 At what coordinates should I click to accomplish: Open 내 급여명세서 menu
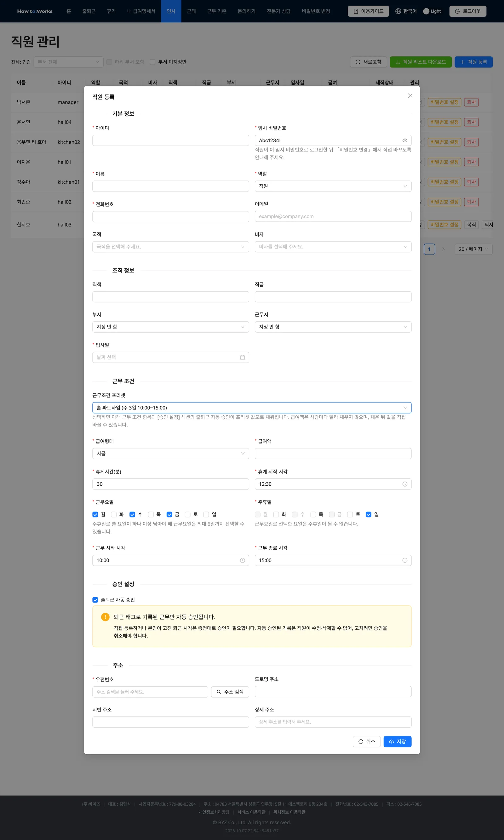(141, 11)
